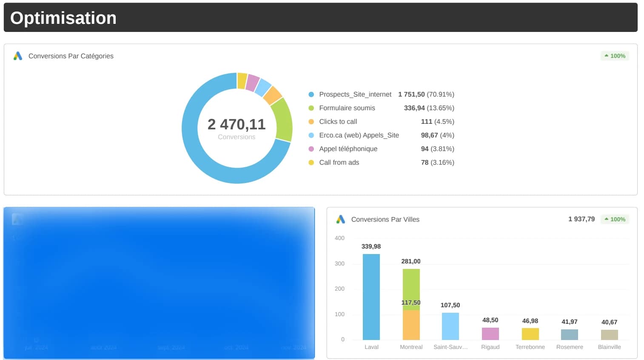This screenshot has height=360, width=644.
Task: Click Google Ads icon beside Conversions Par Catégories
Action: click(18, 56)
